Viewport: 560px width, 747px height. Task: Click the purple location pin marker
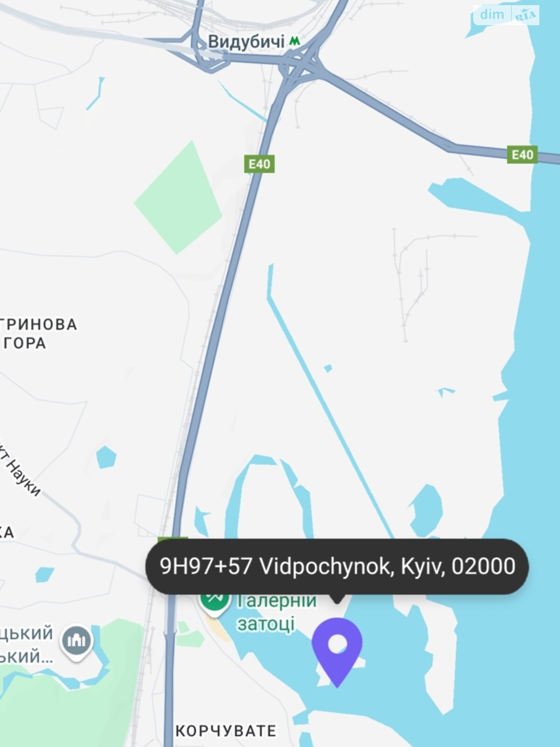tap(337, 651)
